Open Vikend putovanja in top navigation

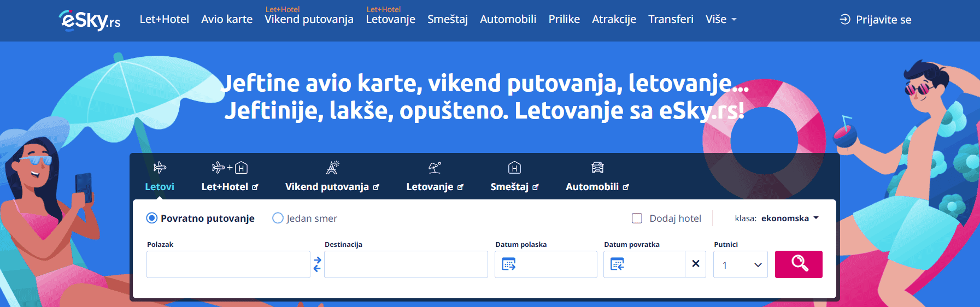[309, 20]
